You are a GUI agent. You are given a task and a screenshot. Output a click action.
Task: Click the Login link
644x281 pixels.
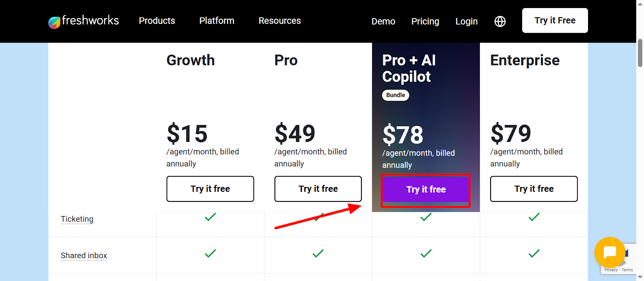coord(466,21)
